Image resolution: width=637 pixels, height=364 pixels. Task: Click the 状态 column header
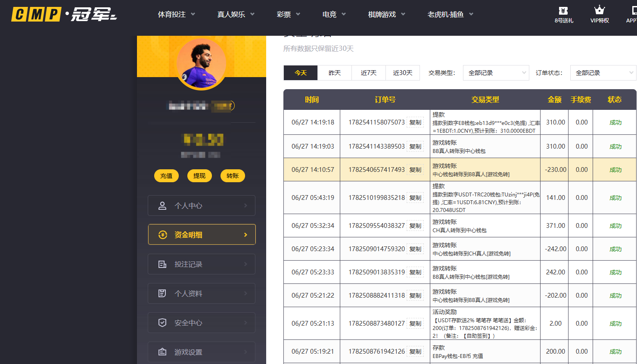615,100
